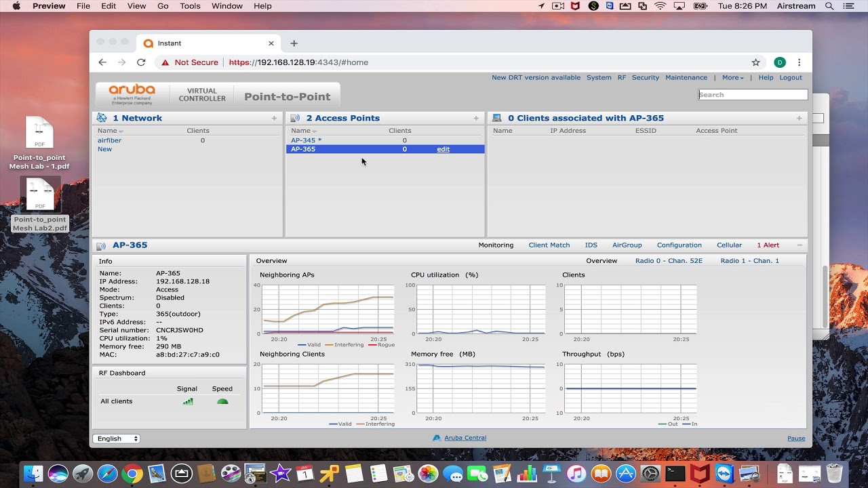Image resolution: width=868 pixels, height=488 pixels.
Task: Open the System settings link
Action: (x=599, y=78)
